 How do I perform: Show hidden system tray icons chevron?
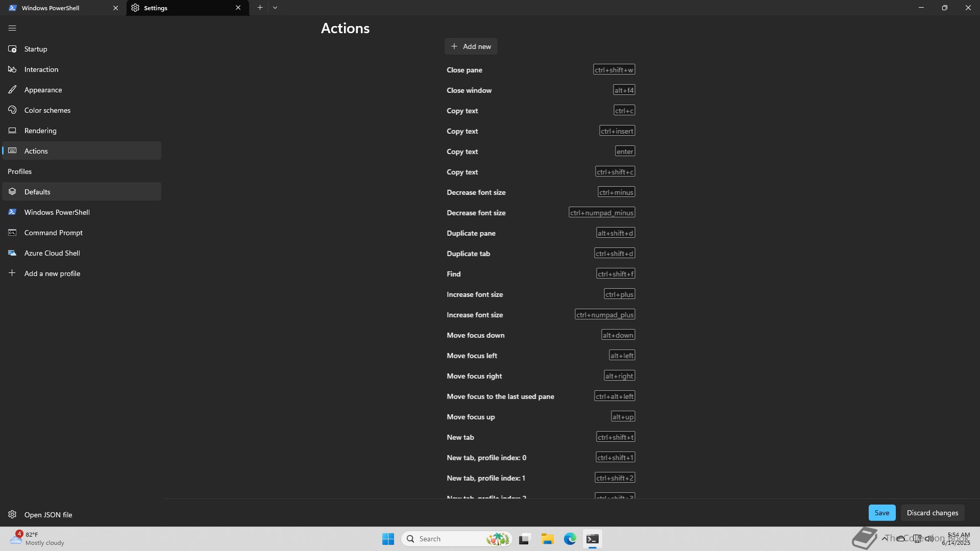(x=885, y=539)
